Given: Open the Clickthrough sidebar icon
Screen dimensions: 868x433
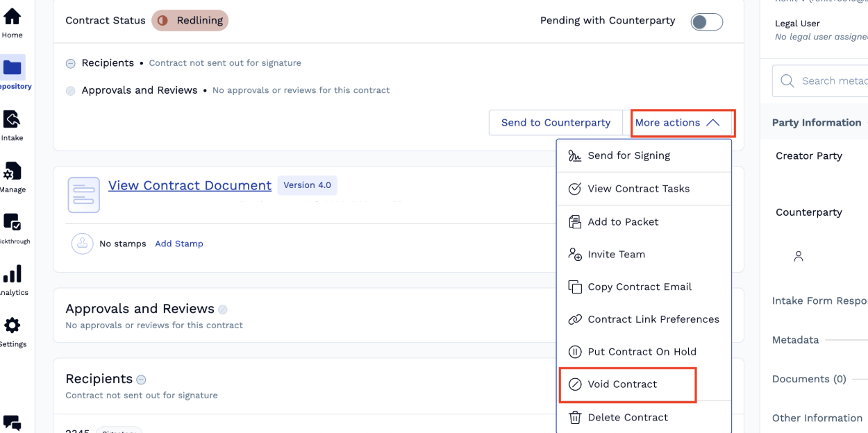Looking at the screenshot, I should point(12,222).
